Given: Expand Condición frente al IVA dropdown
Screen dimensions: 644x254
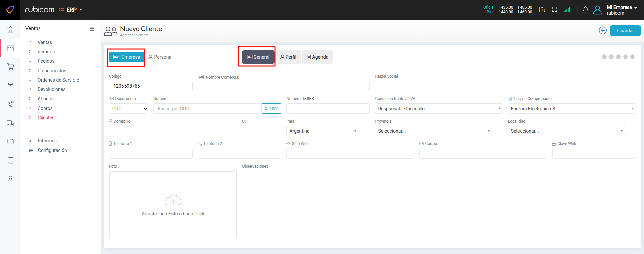Looking at the screenshot, I should pos(439,109).
